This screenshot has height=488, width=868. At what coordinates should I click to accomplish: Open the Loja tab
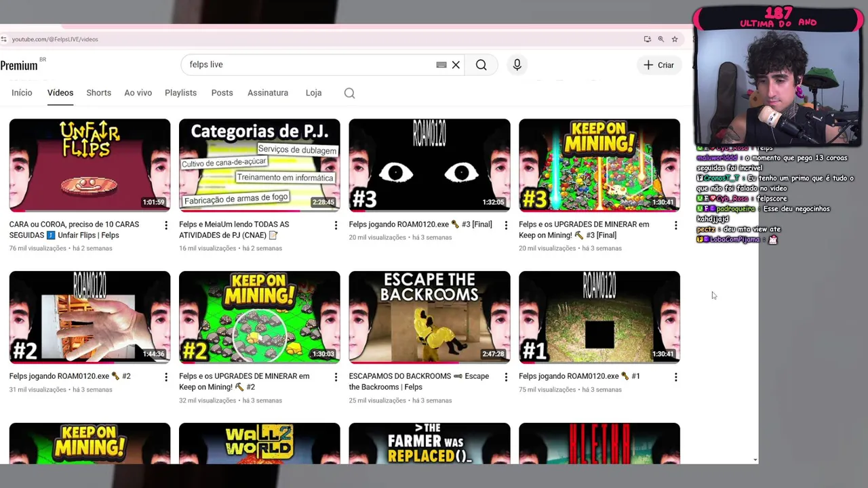(313, 93)
